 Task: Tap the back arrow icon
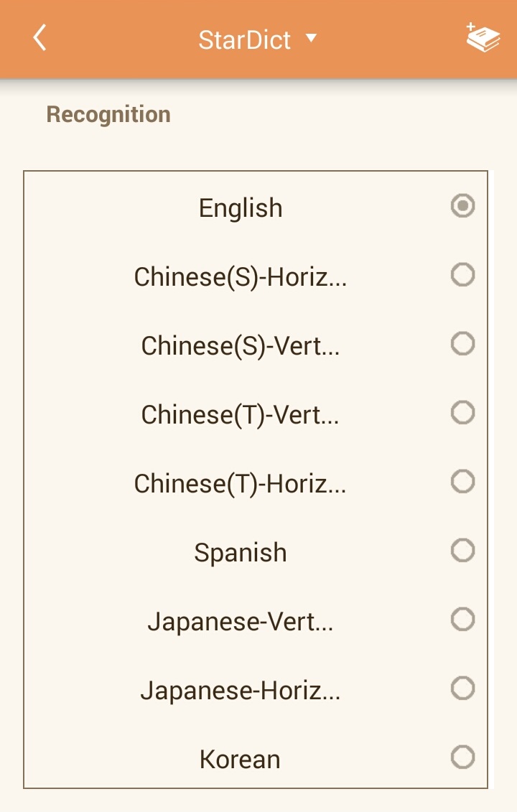coord(39,38)
